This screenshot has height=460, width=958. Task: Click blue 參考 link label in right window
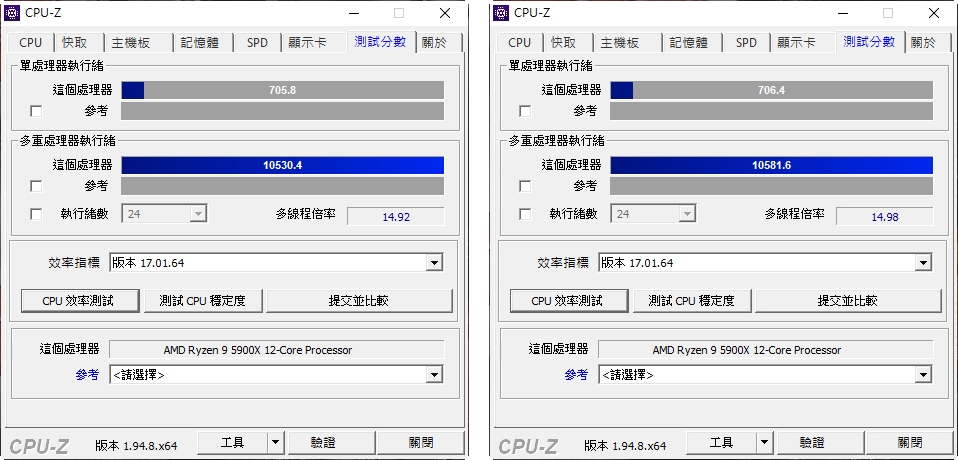pyautogui.click(x=576, y=374)
